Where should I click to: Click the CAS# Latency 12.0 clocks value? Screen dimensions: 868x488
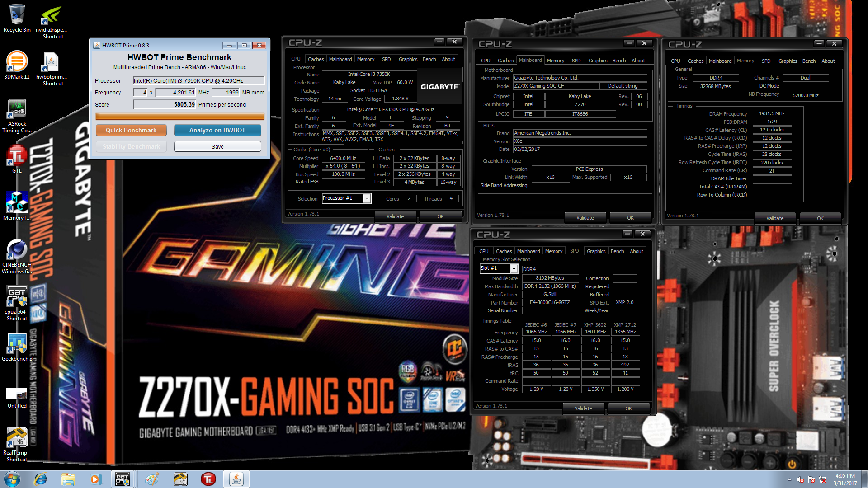click(772, 130)
